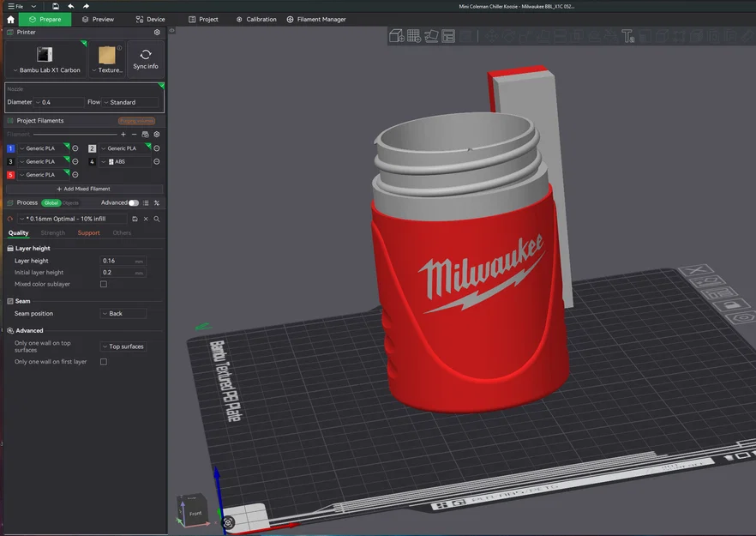The image size is (756, 536).
Task: Click filament 3 black color swatch
Action: click(x=10, y=161)
